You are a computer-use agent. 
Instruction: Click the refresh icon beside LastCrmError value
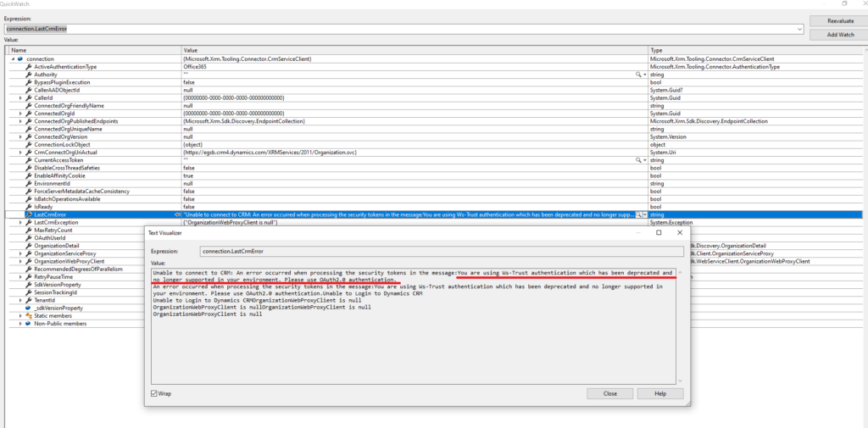(177, 214)
